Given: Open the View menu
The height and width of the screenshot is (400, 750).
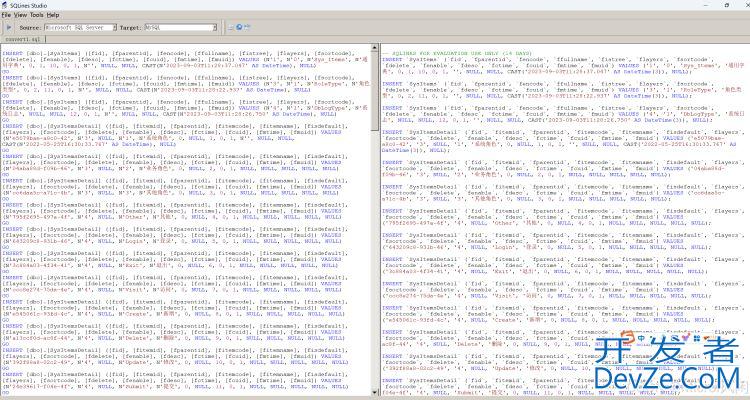Looking at the screenshot, I should (20, 15).
